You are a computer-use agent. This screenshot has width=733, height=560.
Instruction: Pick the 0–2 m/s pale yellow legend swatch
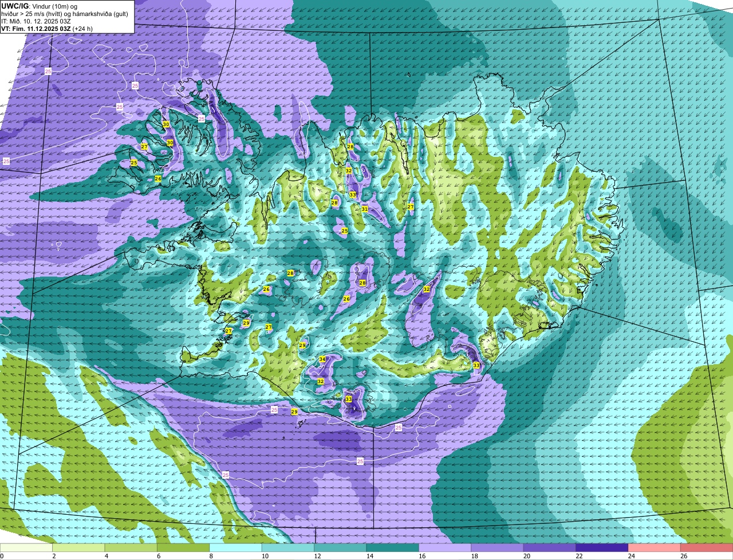26,548
